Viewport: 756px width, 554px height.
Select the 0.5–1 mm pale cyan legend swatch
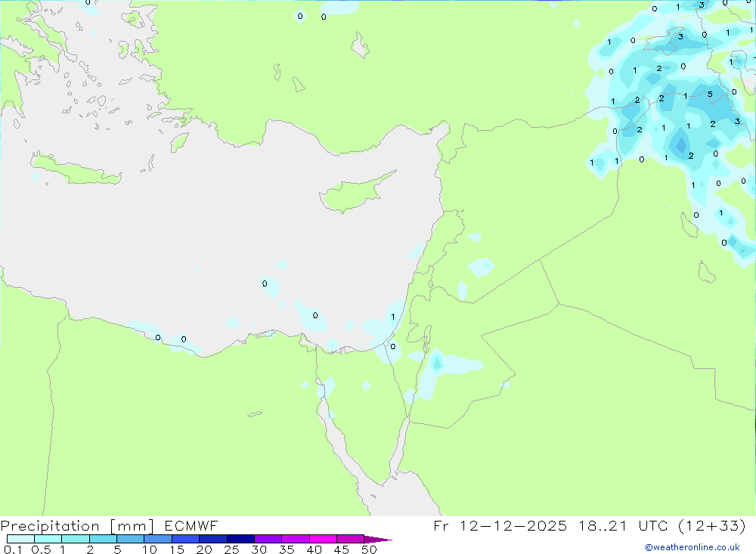(x=48, y=539)
